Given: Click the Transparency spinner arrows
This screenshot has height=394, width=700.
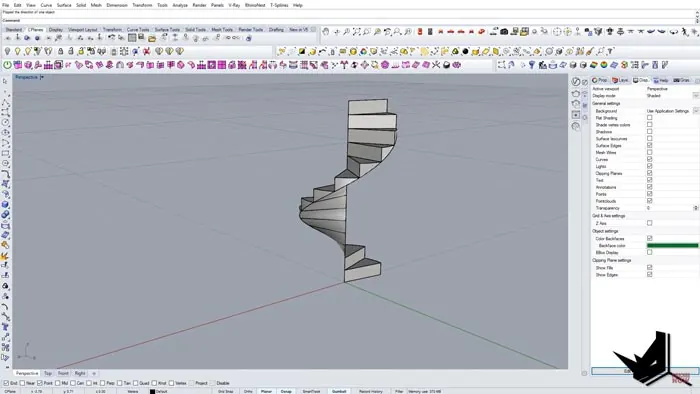Looking at the screenshot, I should tap(696, 208).
